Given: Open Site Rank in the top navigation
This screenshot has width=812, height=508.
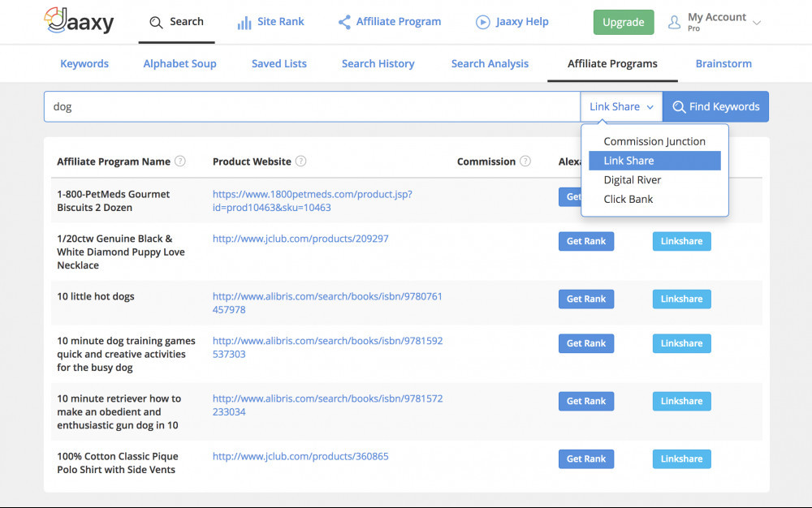Looking at the screenshot, I should (270, 22).
